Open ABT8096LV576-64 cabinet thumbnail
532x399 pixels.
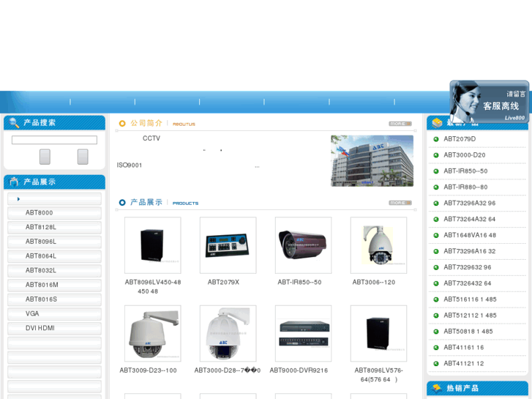pos(378,333)
